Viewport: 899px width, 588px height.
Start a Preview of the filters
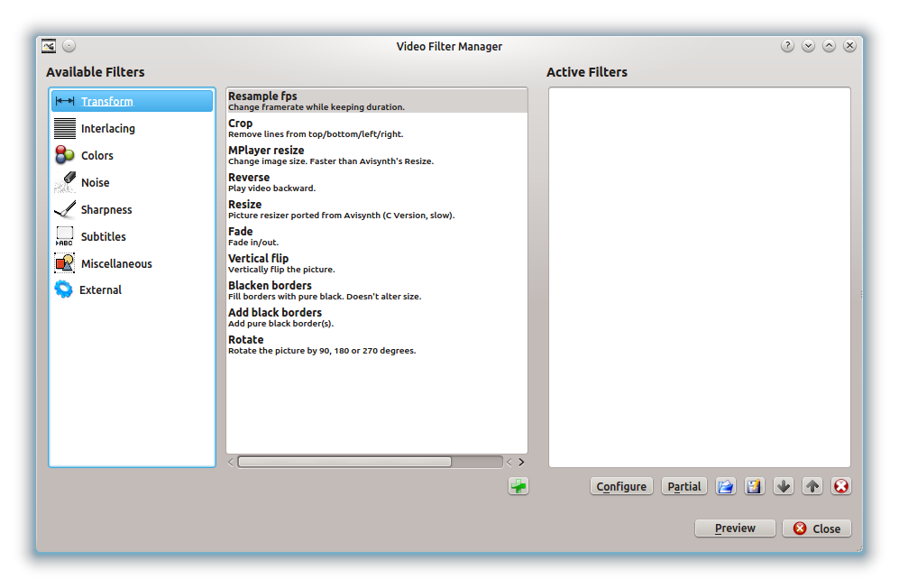pyautogui.click(x=734, y=528)
